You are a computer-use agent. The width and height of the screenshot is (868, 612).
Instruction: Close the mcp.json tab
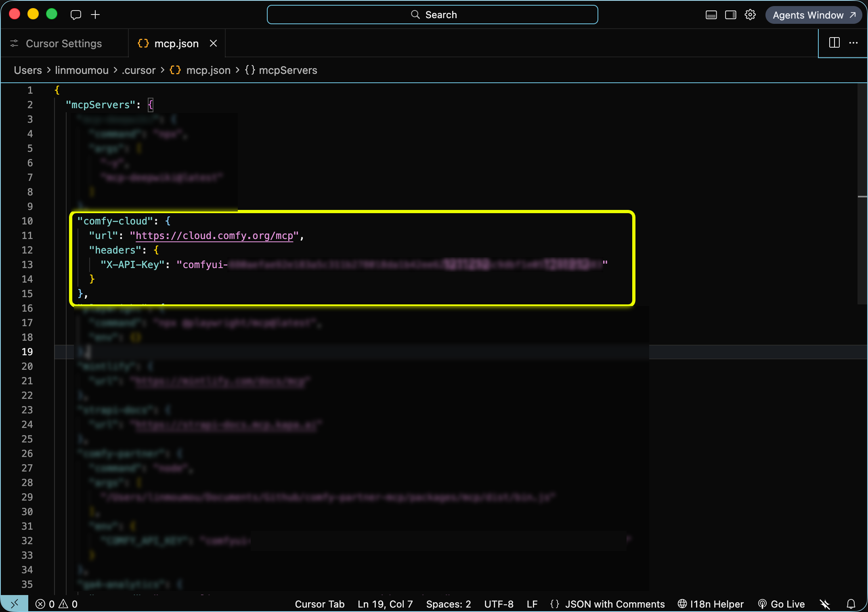click(214, 43)
